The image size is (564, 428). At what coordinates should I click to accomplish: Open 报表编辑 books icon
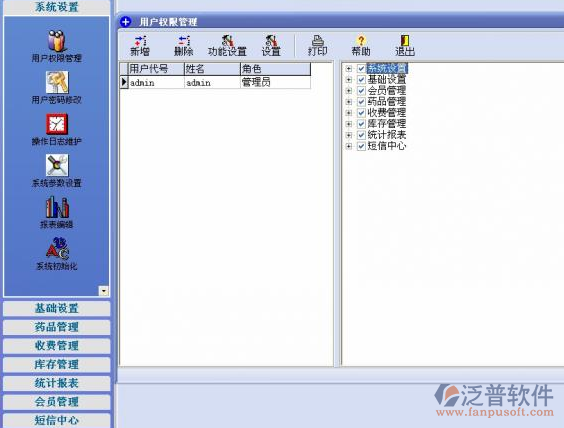click(x=57, y=207)
